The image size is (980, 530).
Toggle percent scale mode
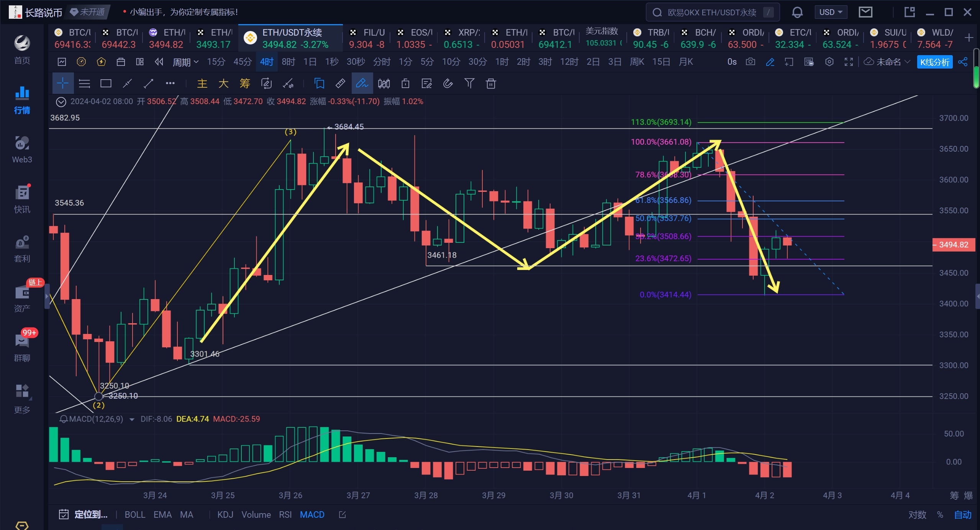click(x=940, y=515)
